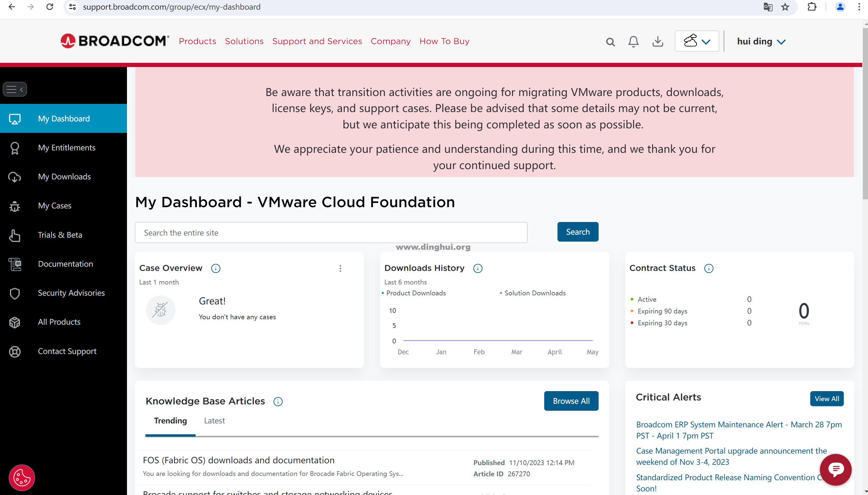Collapse the sidebar with the hamburger toggle
The image size is (868, 495).
15,89
